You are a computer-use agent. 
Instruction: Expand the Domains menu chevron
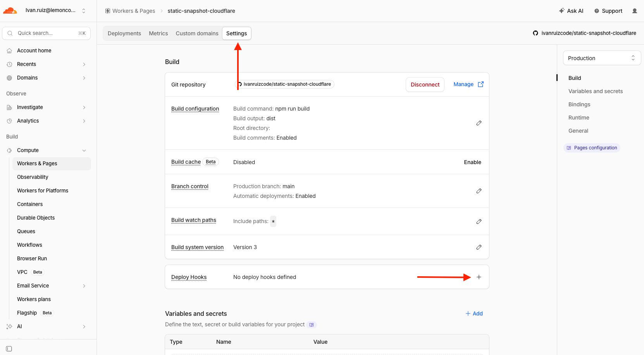pos(84,78)
